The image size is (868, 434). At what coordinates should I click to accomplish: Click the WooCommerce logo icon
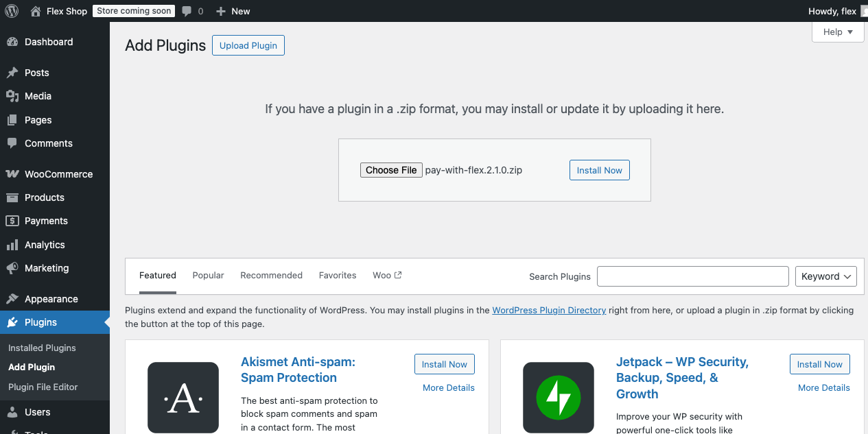point(12,174)
